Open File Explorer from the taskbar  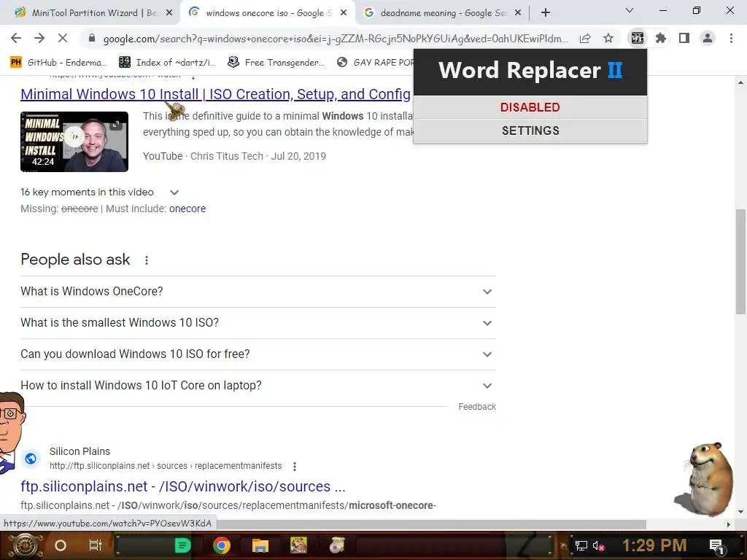pos(260,545)
